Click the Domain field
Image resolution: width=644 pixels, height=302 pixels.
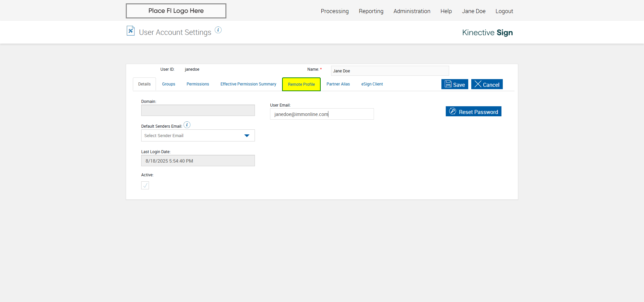pos(198,110)
